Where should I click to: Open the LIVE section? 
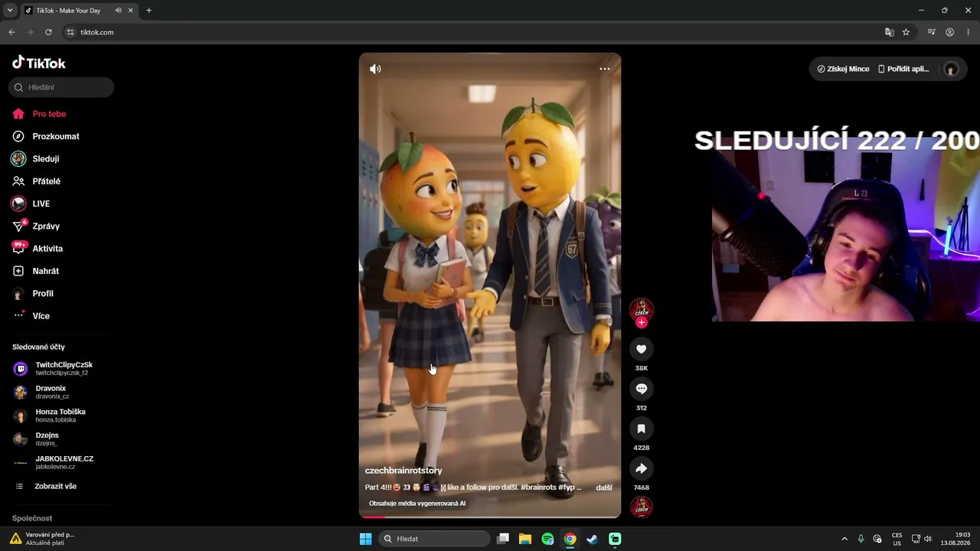(x=41, y=204)
